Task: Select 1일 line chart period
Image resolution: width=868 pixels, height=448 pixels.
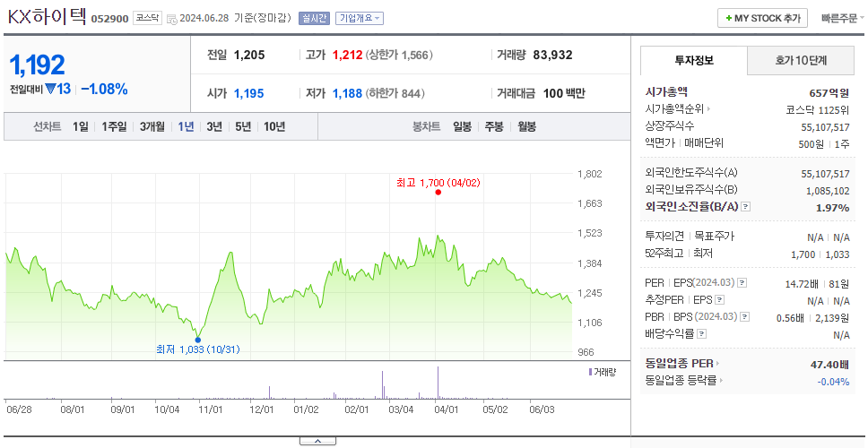Action: 81,126
